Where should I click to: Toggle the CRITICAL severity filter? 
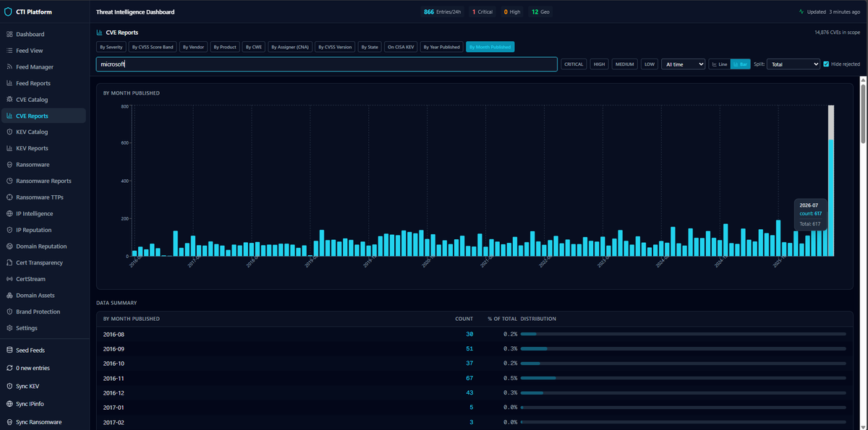point(574,64)
